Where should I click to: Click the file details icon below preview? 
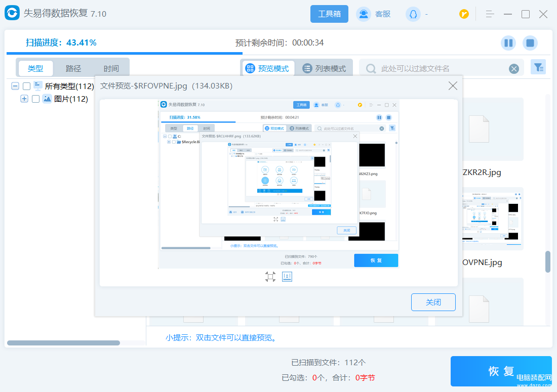pos(287,277)
